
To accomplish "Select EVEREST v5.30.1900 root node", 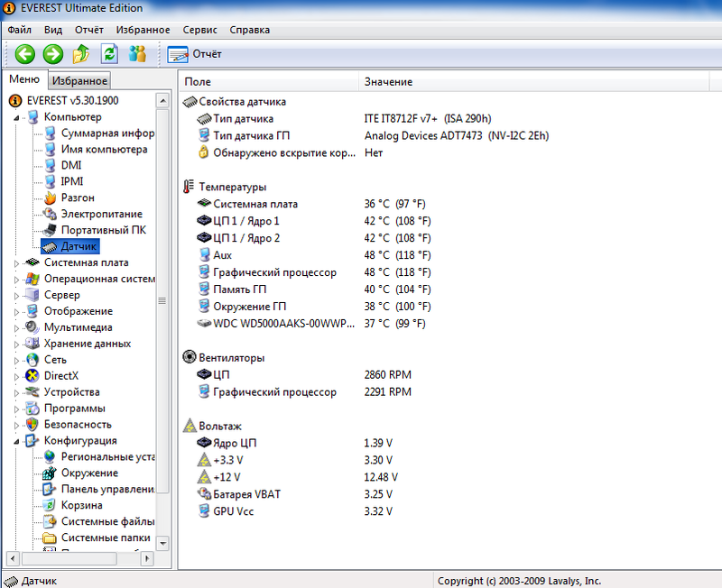I will point(72,100).
